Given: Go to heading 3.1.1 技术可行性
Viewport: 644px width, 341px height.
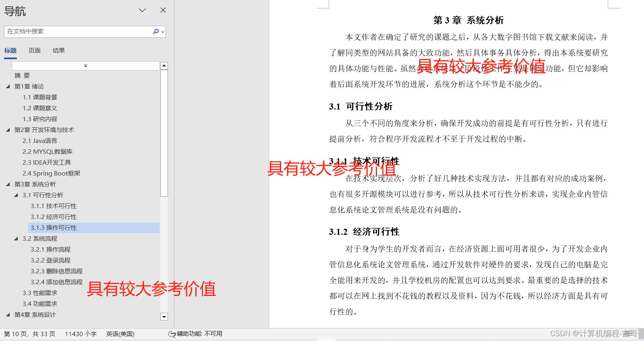Looking at the screenshot, I should pyautogui.click(x=54, y=206).
